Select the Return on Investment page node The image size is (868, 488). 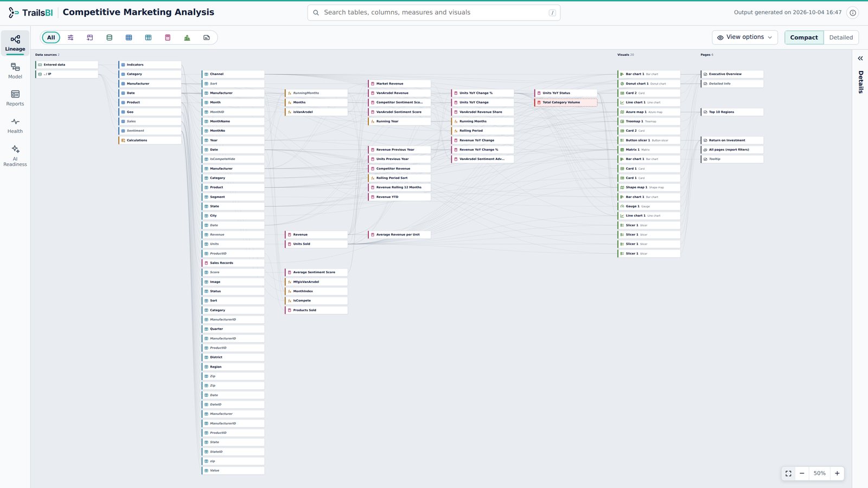tap(732, 140)
